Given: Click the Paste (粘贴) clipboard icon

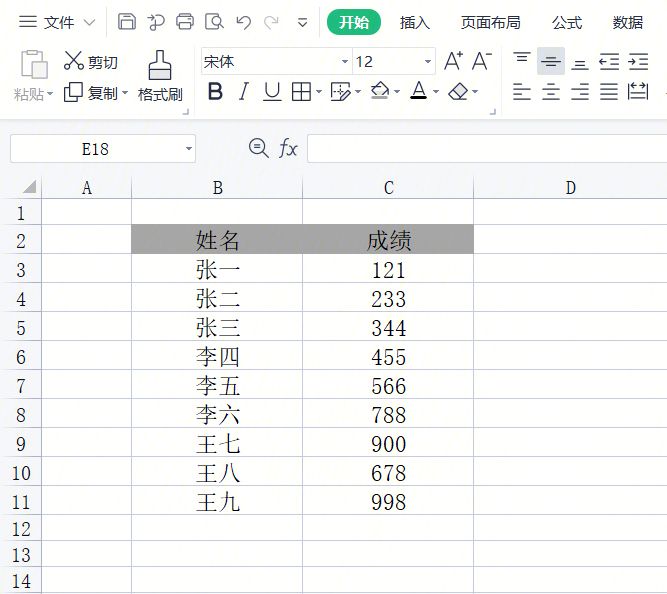Looking at the screenshot, I should (34, 64).
